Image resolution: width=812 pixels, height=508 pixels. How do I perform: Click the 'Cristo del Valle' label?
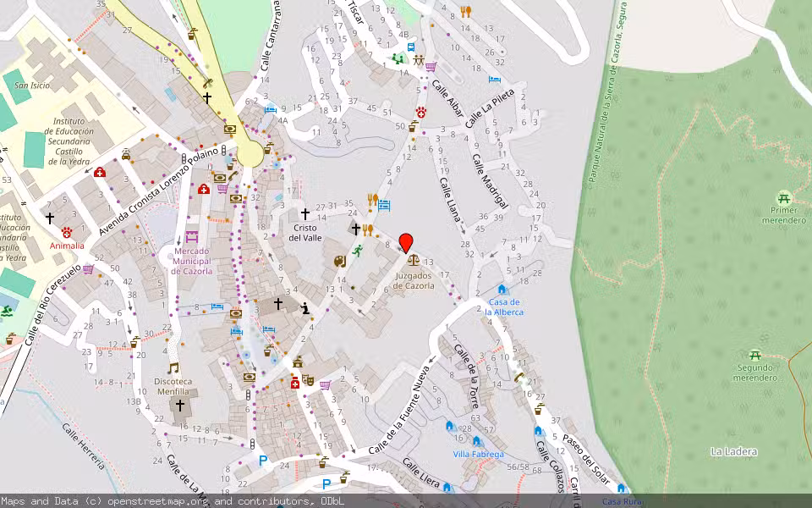click(305, 233)
